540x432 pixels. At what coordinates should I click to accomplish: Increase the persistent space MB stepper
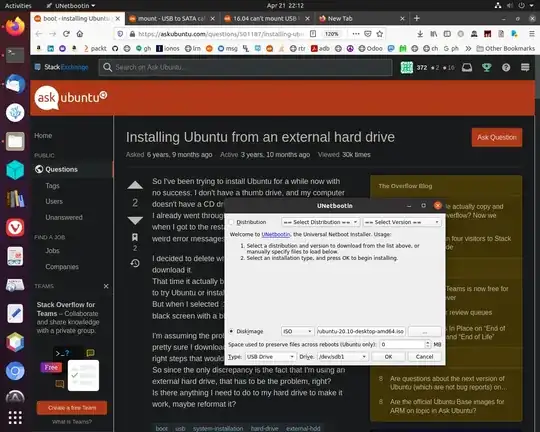pyautogui.click(x=427, y=342)
